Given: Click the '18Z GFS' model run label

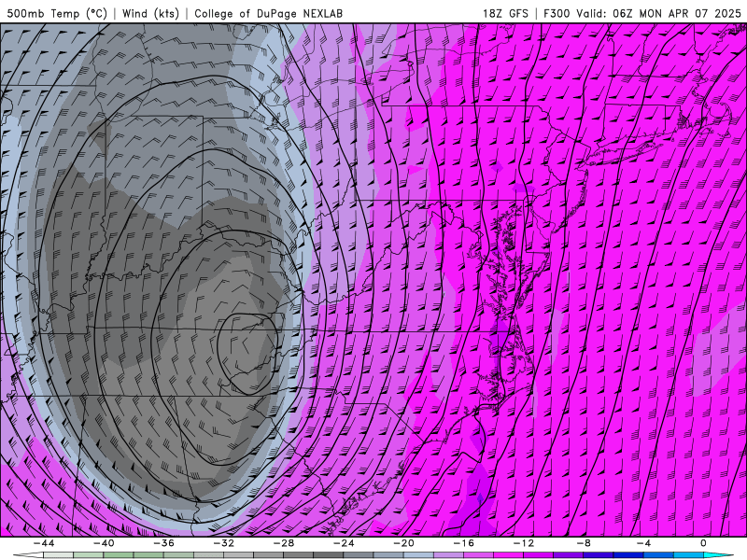Looking at the screenshot, I should pyautogui.click(x=505, y=13).
